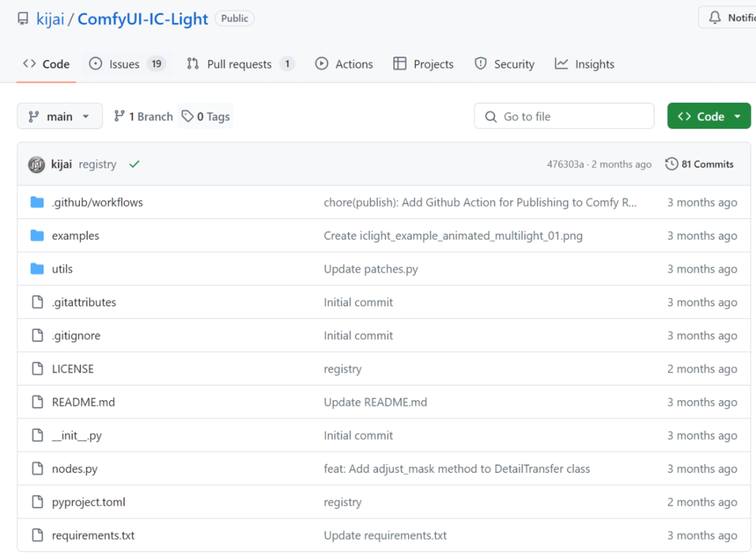This screenshot has height=559, width=756.
Task: Focus the Go to file search field
Action: click(564, 116)
